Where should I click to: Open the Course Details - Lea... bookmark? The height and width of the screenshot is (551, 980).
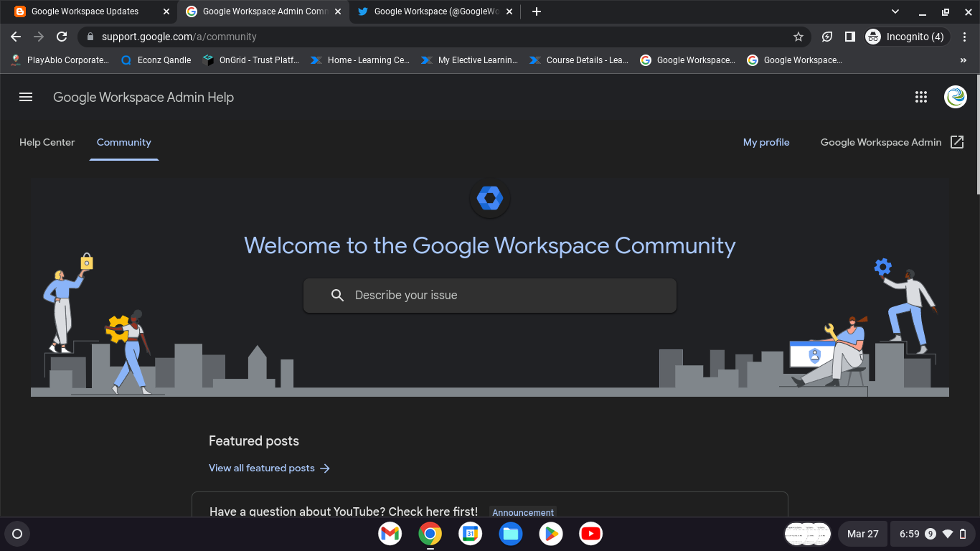coord(578,60)
